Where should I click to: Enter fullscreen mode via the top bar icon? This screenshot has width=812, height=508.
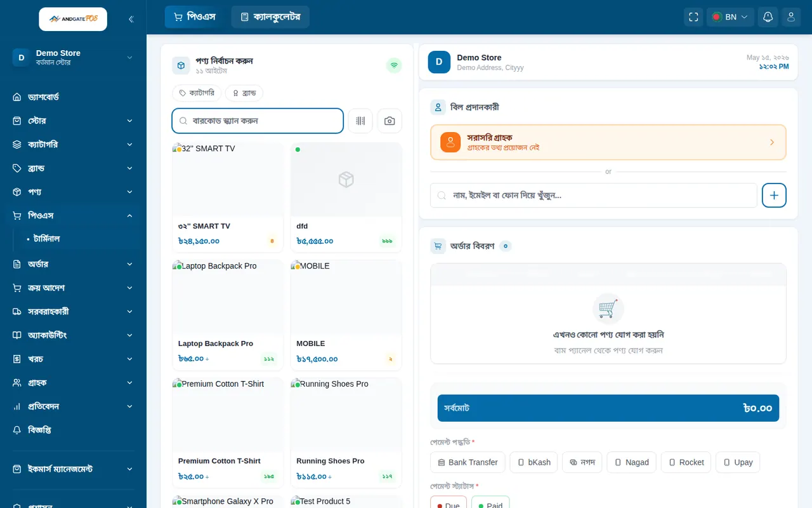[693, 17]
